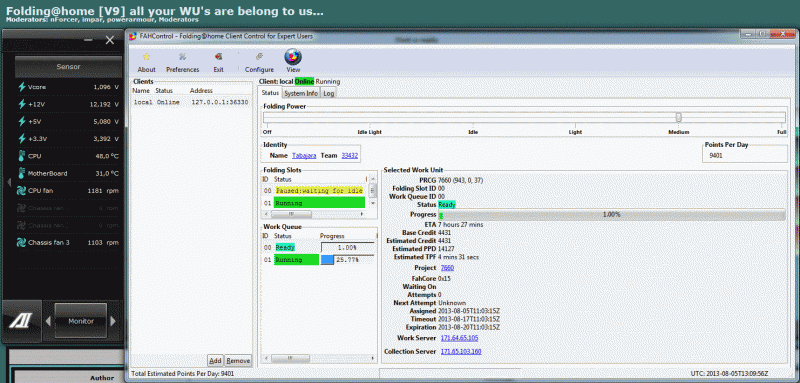Click the CPU fan 1181 rpm reading
Viewport: 800px width, 383px height.
click(103, 191)
